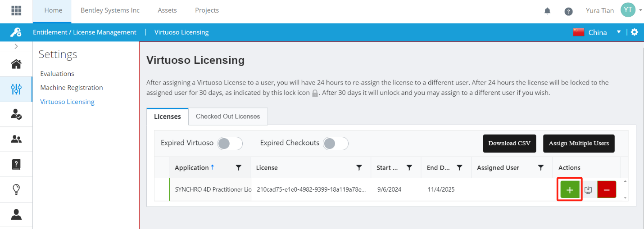Expand user menu arrow beside avatar
The image size is (644, 229).
pos(640,10)
